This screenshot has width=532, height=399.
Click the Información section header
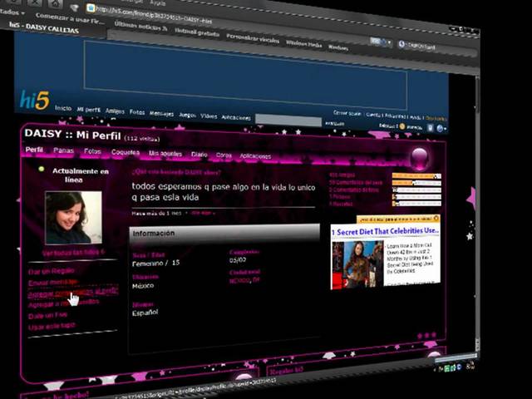(x=224, y=234)
